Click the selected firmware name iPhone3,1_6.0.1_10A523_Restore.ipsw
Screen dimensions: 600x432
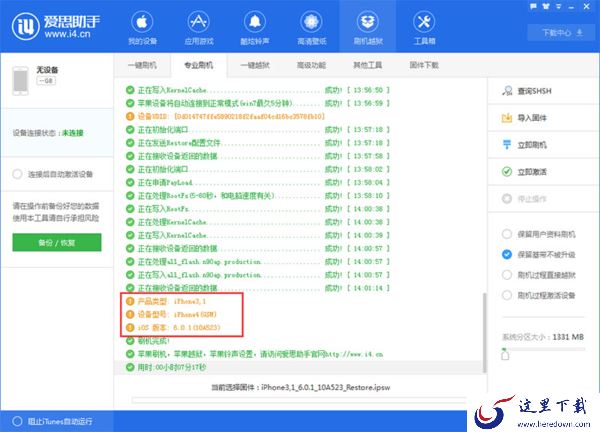coord(326,387)
